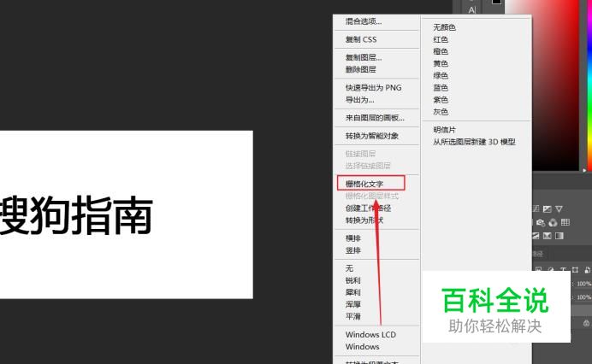The height and width of the screenshot is (364, 592).
Task: Set text orientation to 横排
Action: (x=353, y=238)
